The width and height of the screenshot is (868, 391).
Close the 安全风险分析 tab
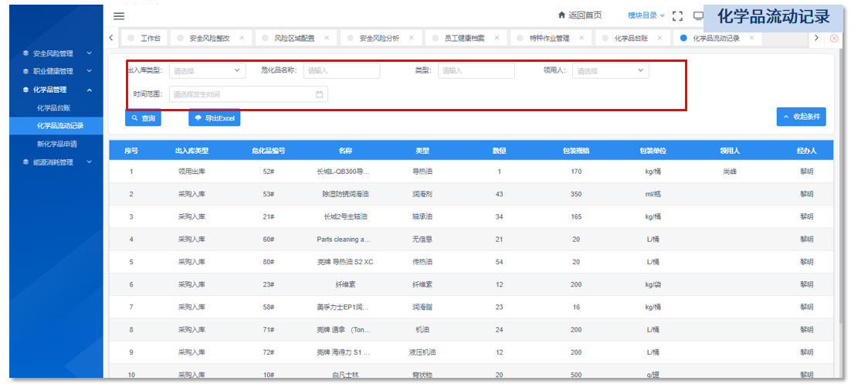(x=411, y=38)
